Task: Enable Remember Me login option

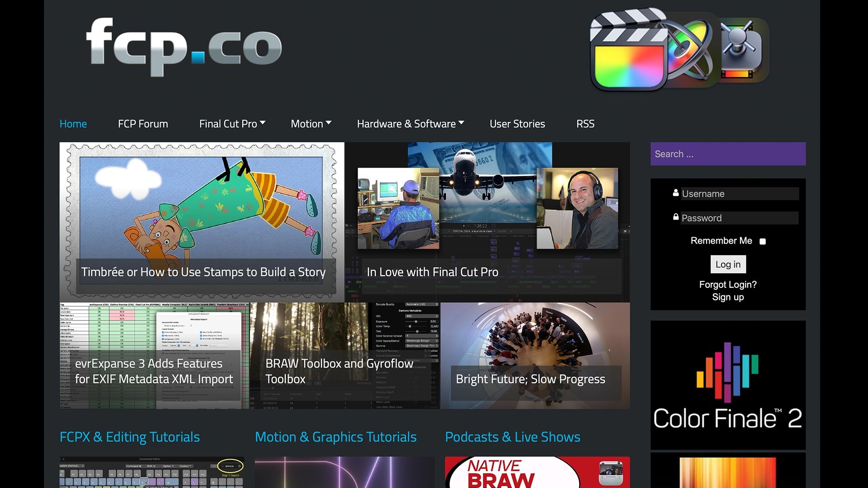Action: pos(763,241)
